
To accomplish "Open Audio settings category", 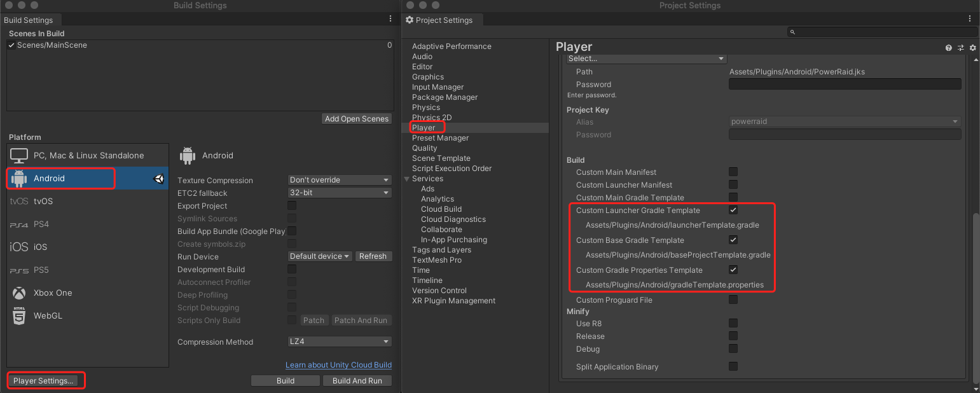I will click(422, 57).
